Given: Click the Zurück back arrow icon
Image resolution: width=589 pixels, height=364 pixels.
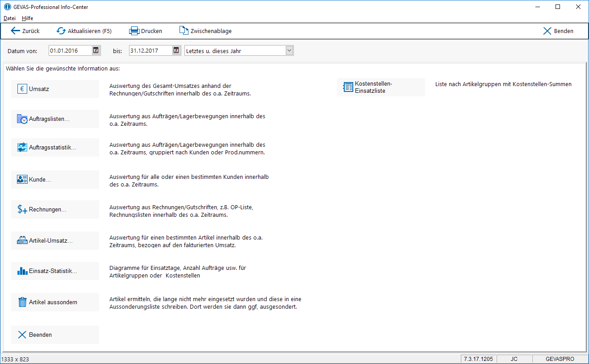Looking at the screenshot, I should [x=15, y=31].
